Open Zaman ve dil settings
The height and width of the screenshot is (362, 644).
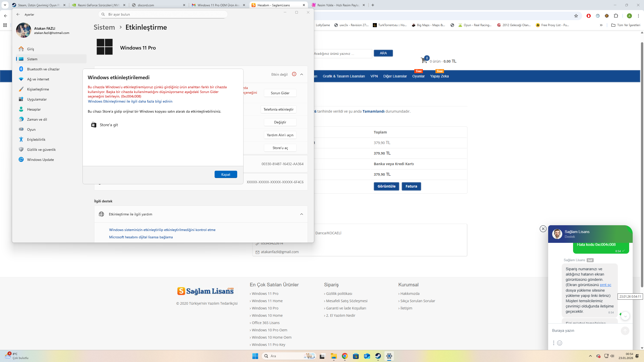tap(51, 119)
